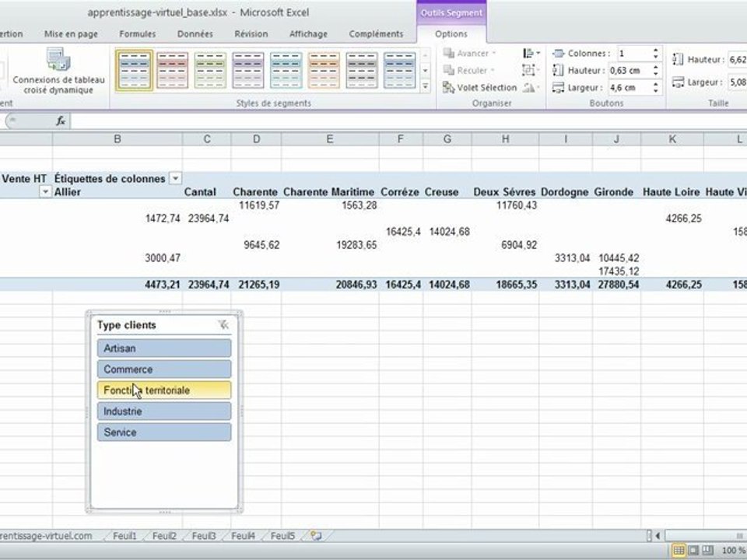Switch to sheet Feuil2
747x560 pixels.
[164, 536]
